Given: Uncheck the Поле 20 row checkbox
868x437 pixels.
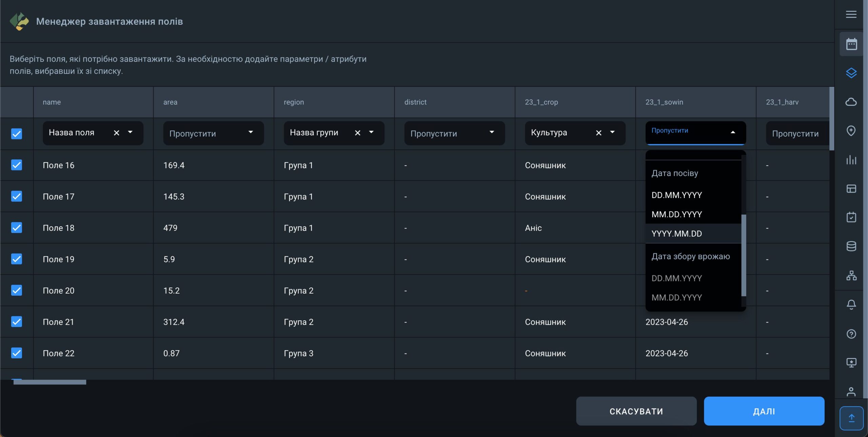Looking at the screenshot, I should click(17, 291).
